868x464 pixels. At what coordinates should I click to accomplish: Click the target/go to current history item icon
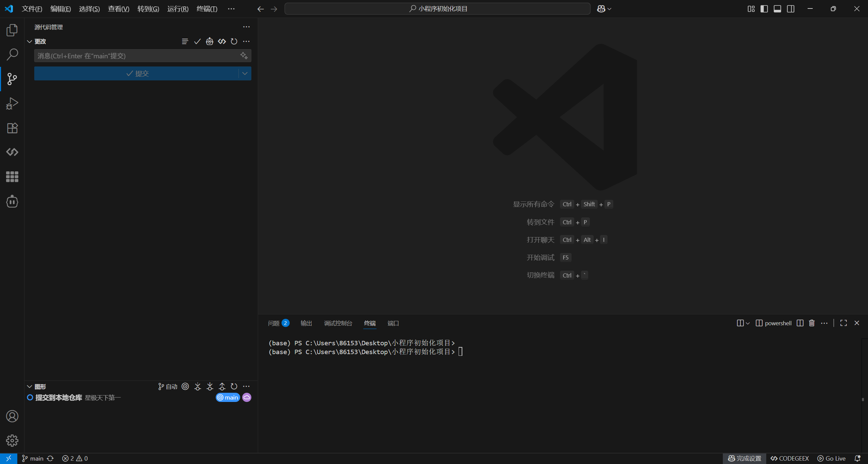coord(185,386)
